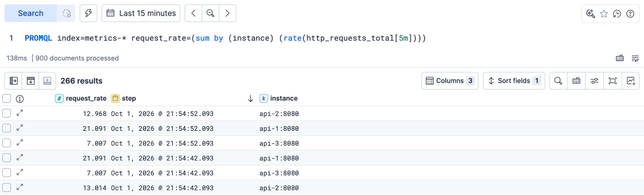Click the 266 results count
Image resolution: width=644 pixels, height=195 pixels.
pos(82,81)
